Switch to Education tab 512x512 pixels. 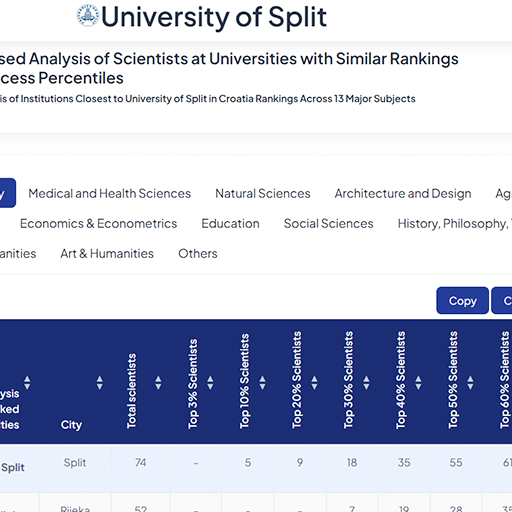coord(230,223)
